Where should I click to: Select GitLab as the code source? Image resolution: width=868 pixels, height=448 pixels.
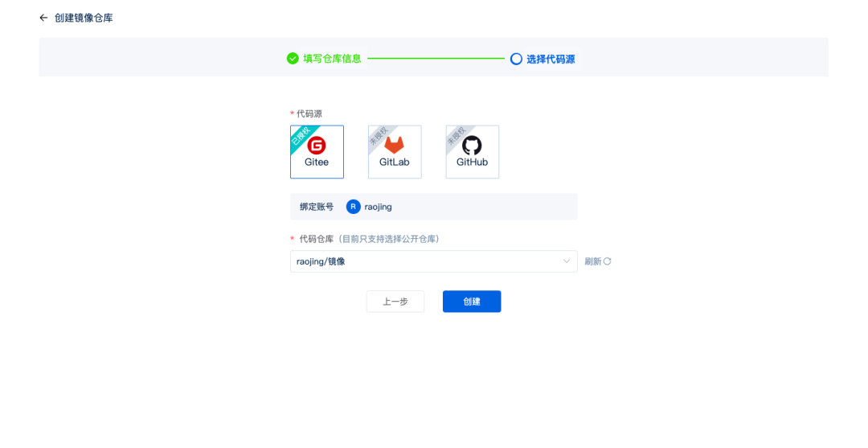tap(395, 152)
